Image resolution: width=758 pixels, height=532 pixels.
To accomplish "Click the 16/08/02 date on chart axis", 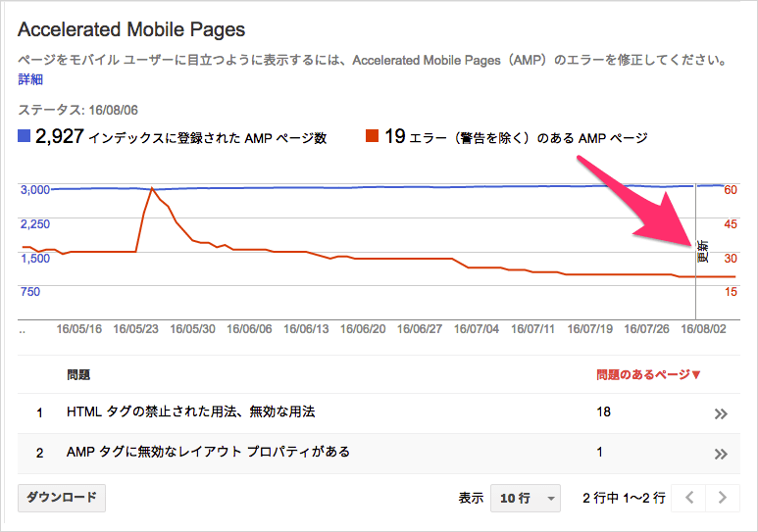I will click(703, 329).
